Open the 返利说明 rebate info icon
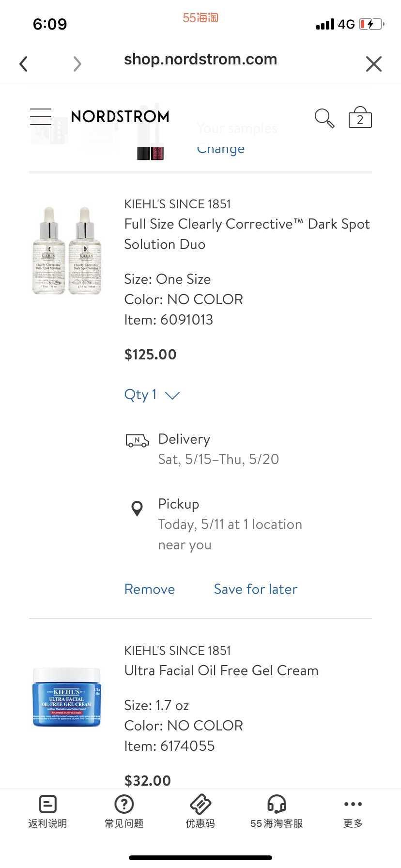 click(x=47, y=805)
